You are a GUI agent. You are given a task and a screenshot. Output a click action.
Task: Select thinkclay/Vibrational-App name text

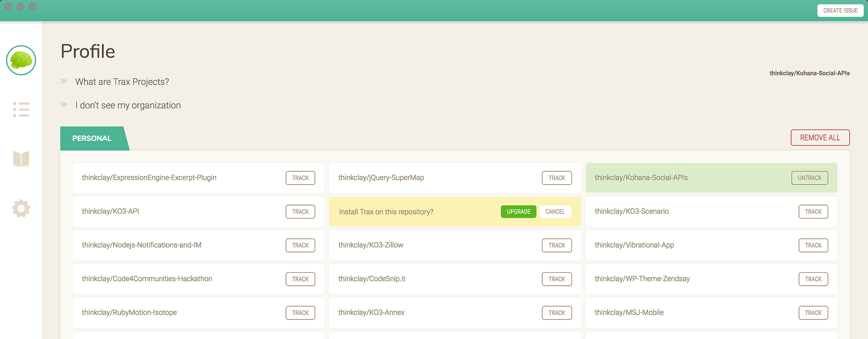coord(634,245)
